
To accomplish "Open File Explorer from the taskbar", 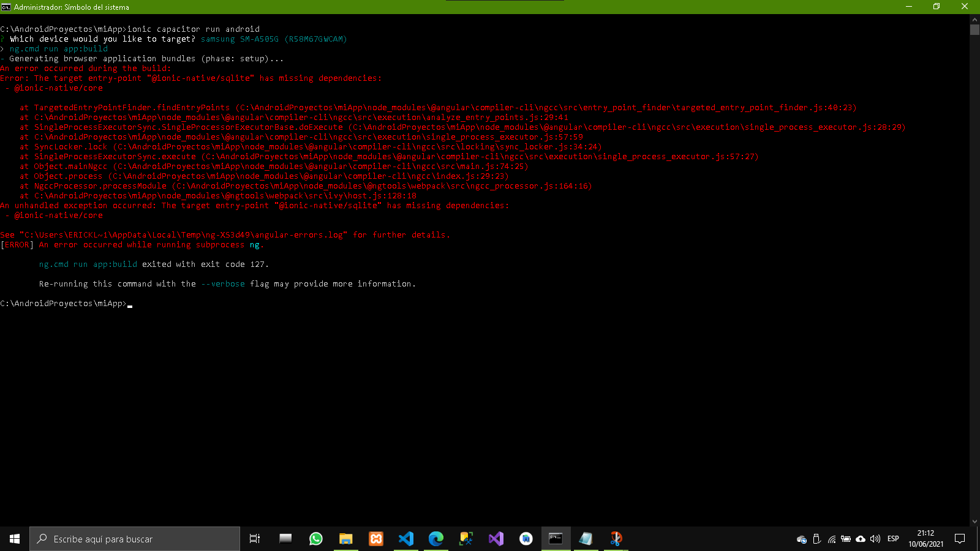I will click(346, 539).
